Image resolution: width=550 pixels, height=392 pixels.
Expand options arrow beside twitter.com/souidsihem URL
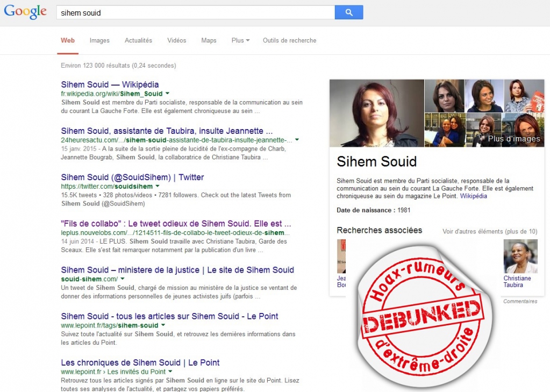[x=158, y=186]
